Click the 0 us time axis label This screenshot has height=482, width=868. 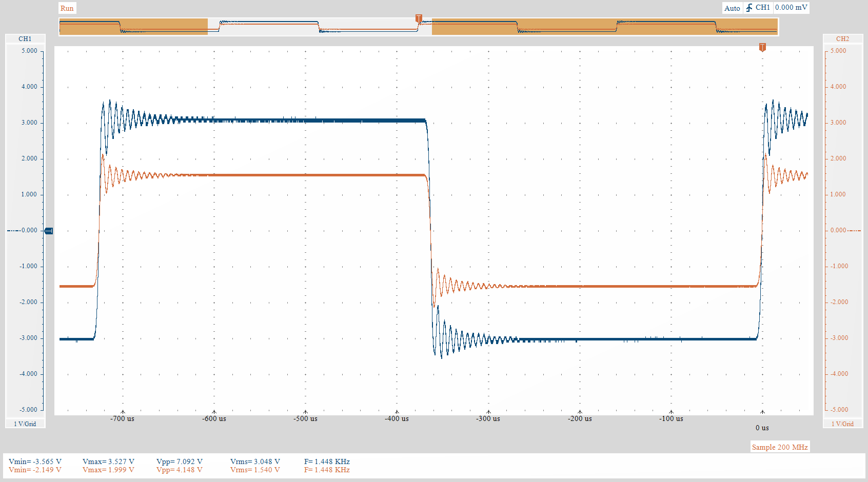pyautogui.click(x=762, y=428)
